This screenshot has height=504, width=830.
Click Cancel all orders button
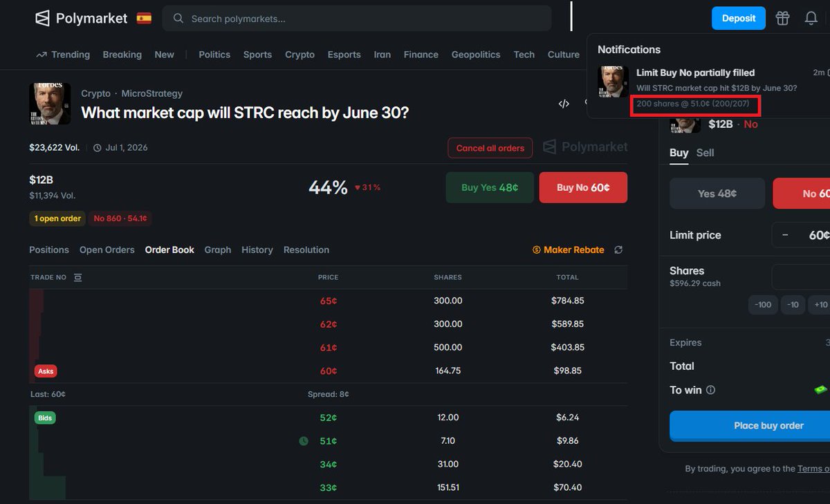click(x=490, y=148)
